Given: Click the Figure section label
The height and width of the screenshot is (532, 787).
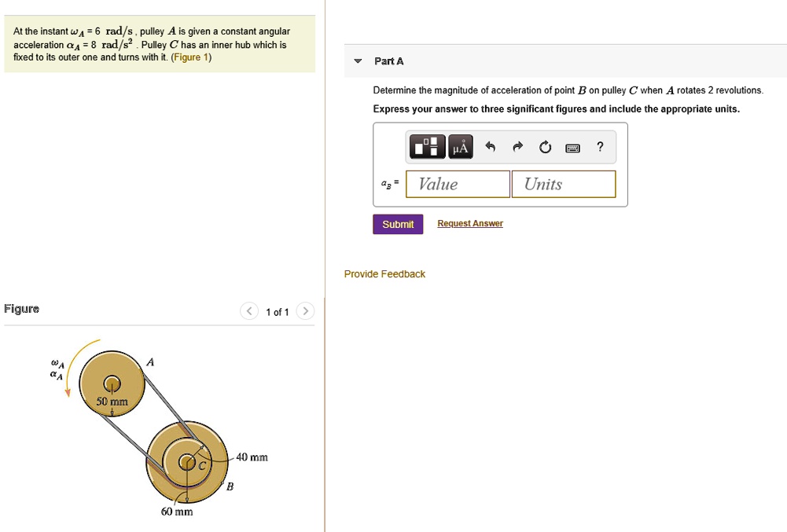Looking at the screenshot, I should tap(21, 308).
